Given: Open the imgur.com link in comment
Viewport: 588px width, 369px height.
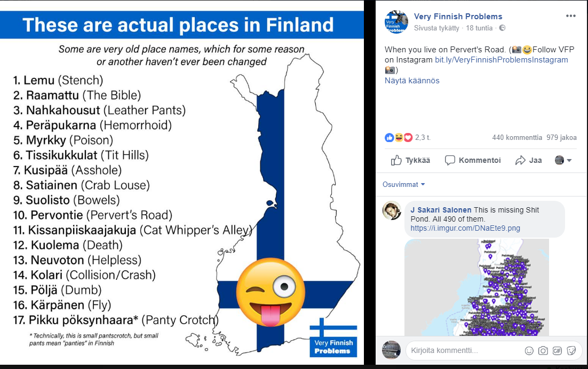Looking at the screenshot, I should pyautogui.click(x=465, y=228).
